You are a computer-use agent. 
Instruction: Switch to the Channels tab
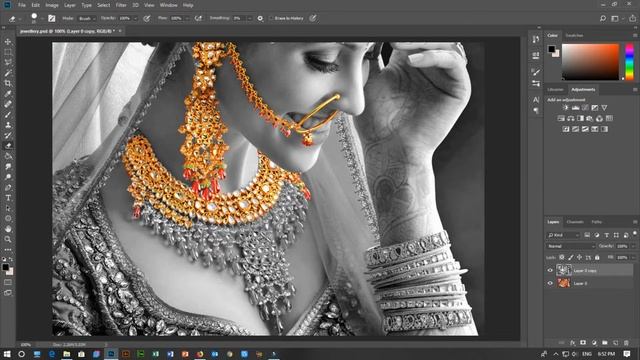click(575, 222)
